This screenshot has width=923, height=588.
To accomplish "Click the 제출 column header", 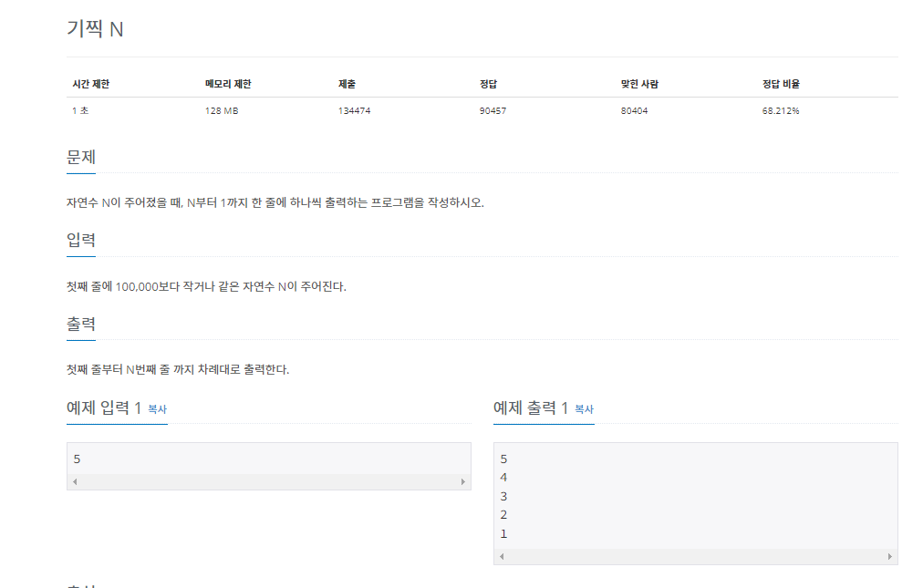I will point(347,84).
